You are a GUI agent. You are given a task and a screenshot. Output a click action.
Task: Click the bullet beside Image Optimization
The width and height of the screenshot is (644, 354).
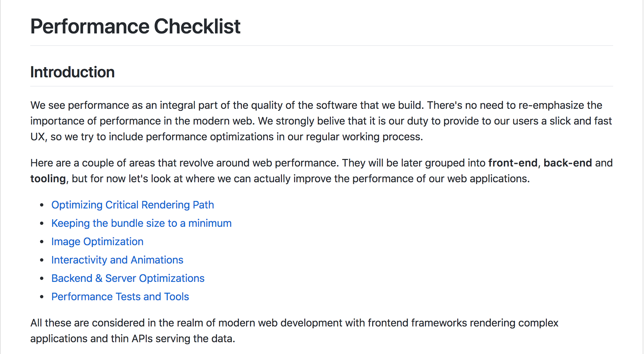[42, 242]
